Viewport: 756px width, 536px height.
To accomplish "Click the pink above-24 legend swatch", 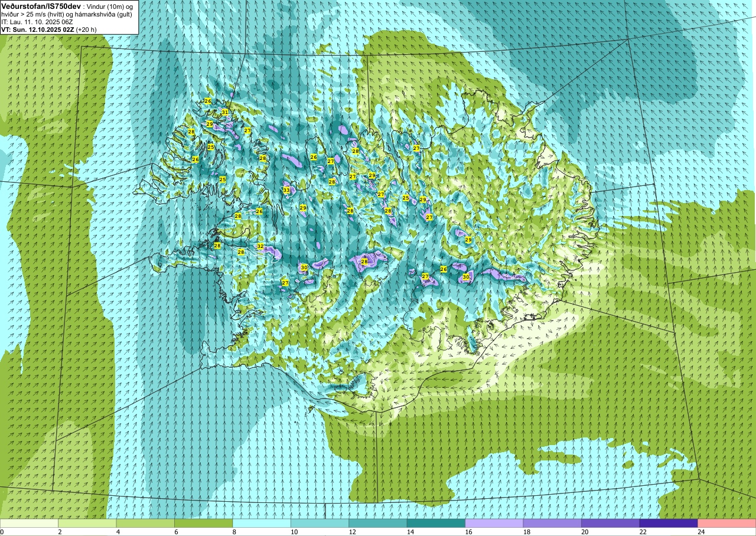I will point(727,523).
